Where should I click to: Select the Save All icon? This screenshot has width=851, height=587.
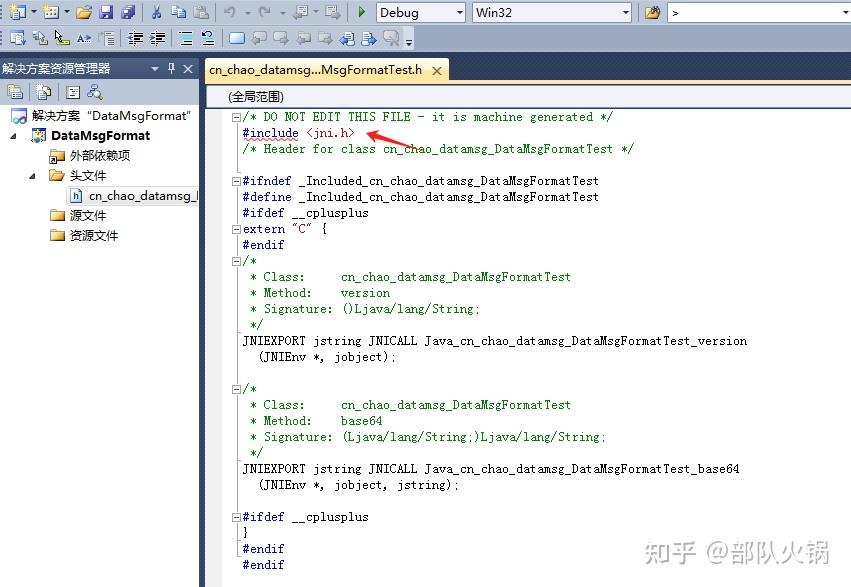(x=126, y=11)
